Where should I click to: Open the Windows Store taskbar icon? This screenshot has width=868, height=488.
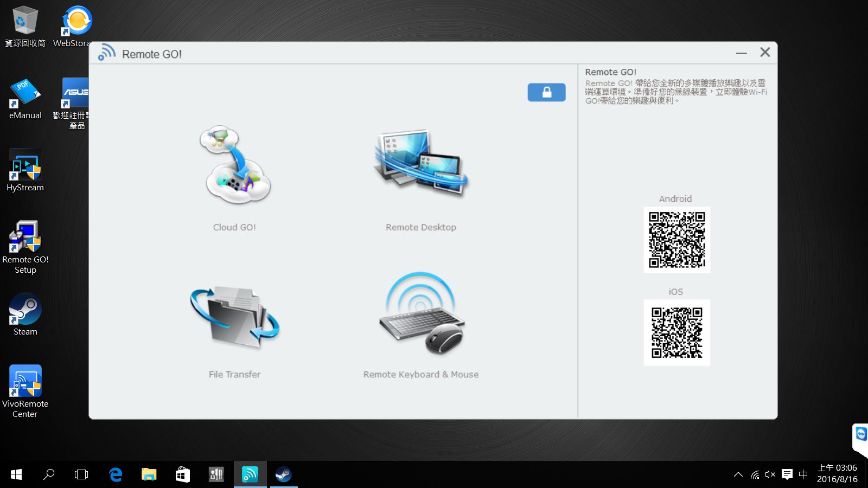183,475
